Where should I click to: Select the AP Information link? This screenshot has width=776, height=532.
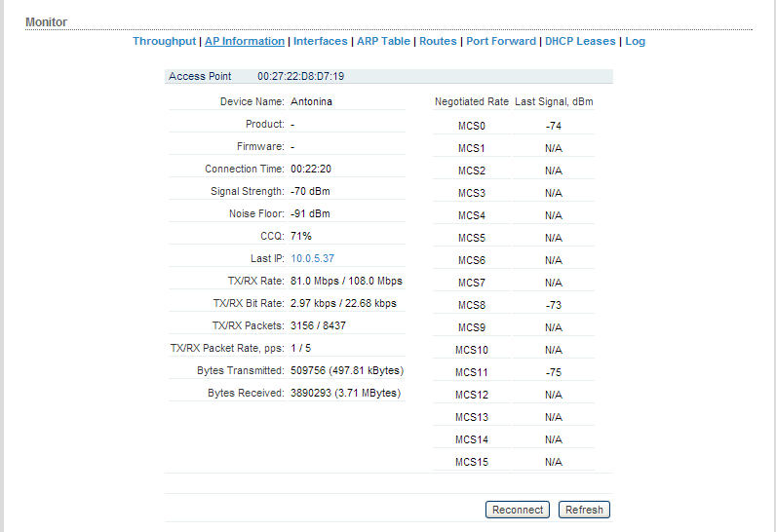tap(245, 41)
